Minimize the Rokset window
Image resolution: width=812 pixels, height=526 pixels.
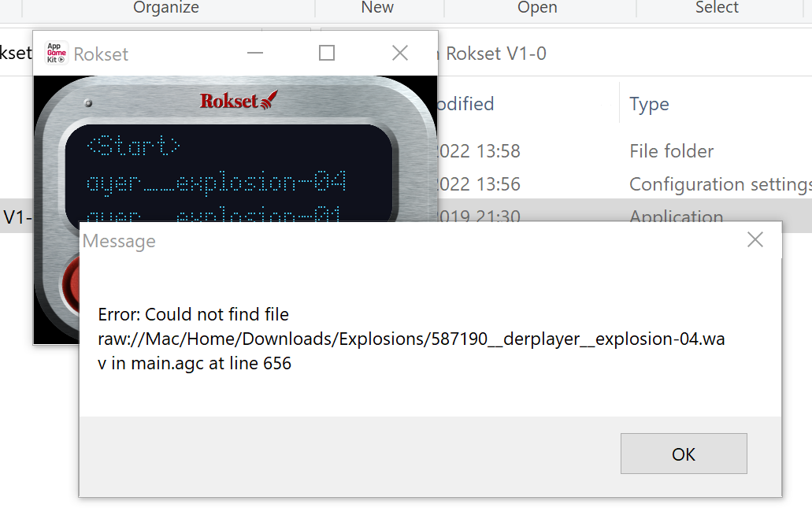(255, 53)
